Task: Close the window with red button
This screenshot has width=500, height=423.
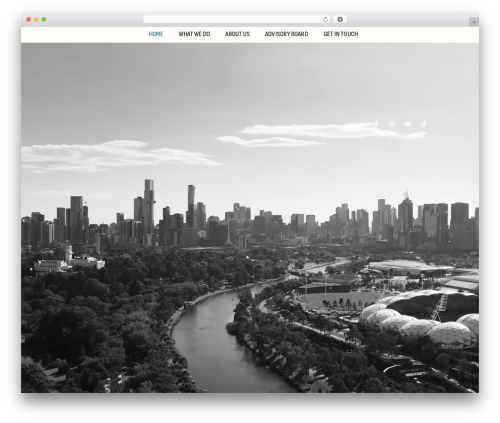Action: point(29,20)
